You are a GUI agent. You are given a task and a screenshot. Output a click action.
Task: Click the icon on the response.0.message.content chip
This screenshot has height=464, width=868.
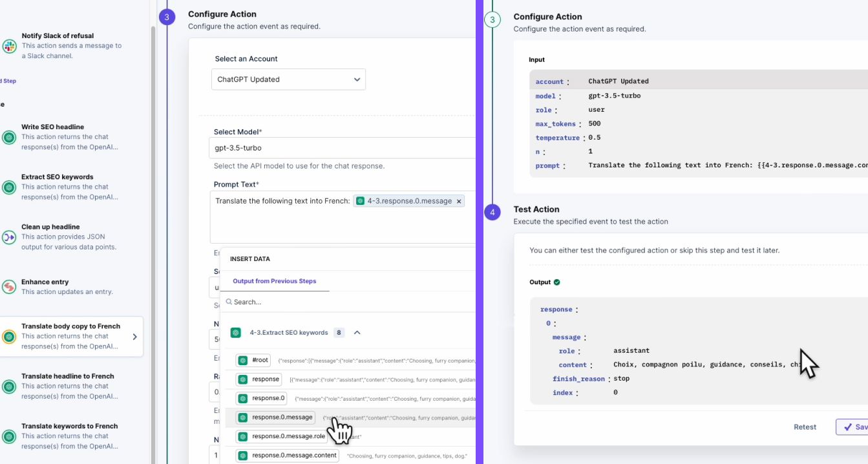[x=243, y=455]
